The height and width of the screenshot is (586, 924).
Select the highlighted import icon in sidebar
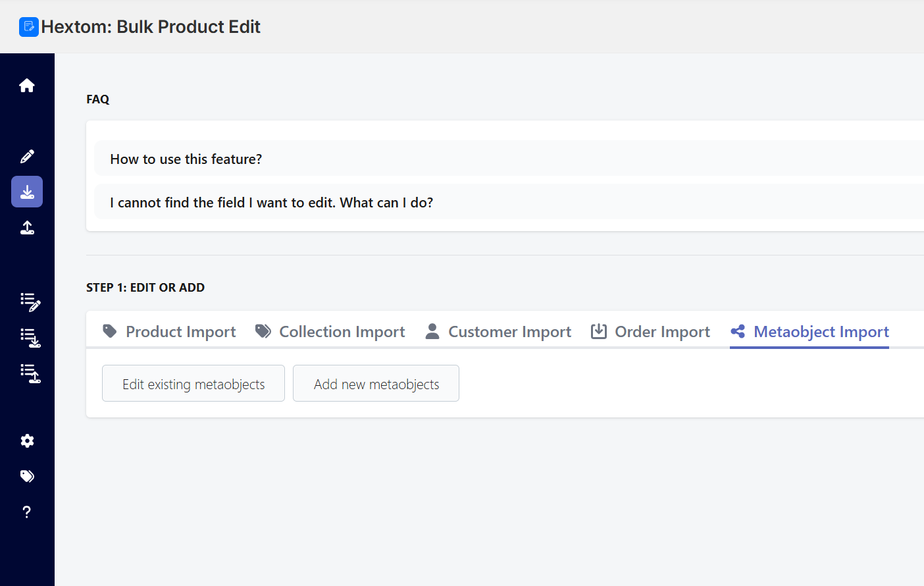click(x=27, y=192)
